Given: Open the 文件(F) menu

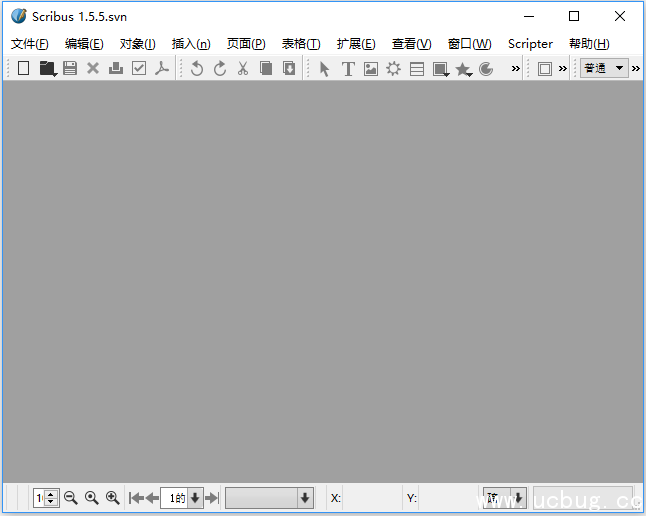Looking at the screenshot, I should coord(29,43).
